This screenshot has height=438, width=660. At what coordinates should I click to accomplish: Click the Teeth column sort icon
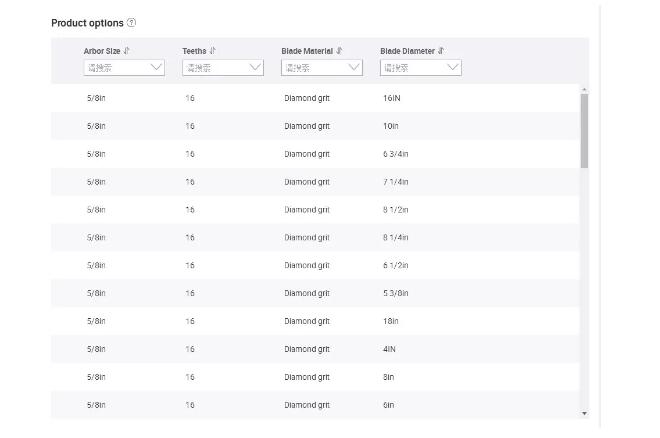[213, 51]
